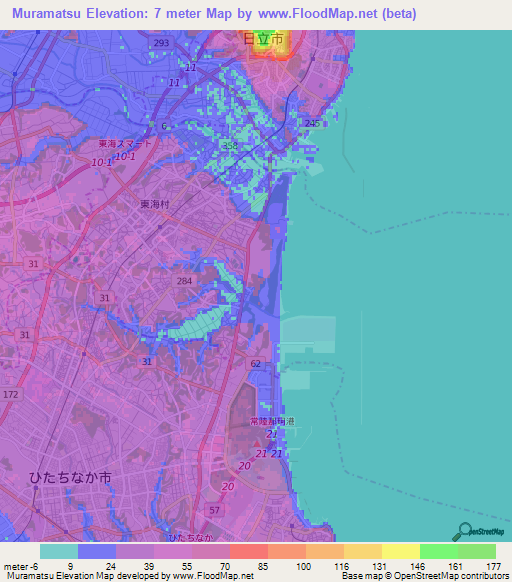Click the 'meter -6' legend label
512x582 pixels.
click(x=21, y=567)
